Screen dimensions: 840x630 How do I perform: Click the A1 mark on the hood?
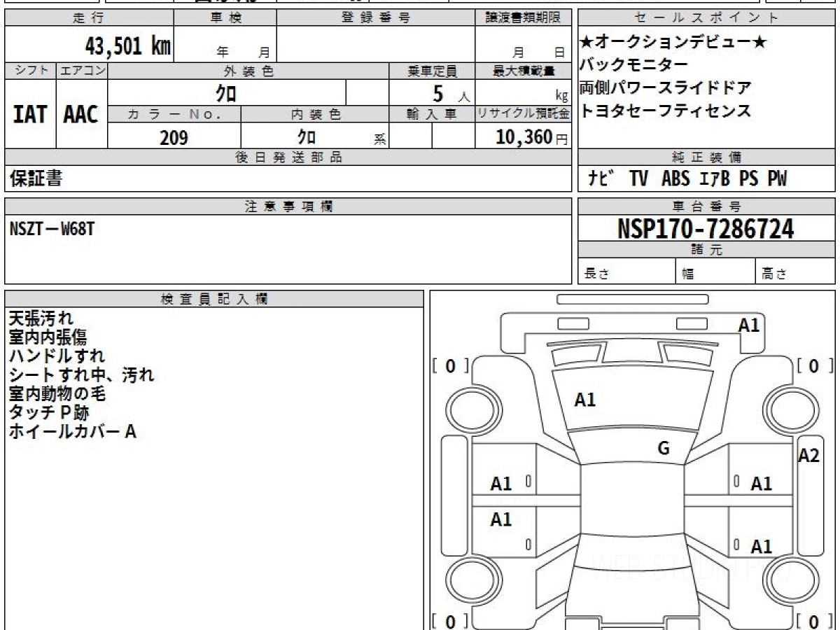pyautogui.click(x=585, y=400)
